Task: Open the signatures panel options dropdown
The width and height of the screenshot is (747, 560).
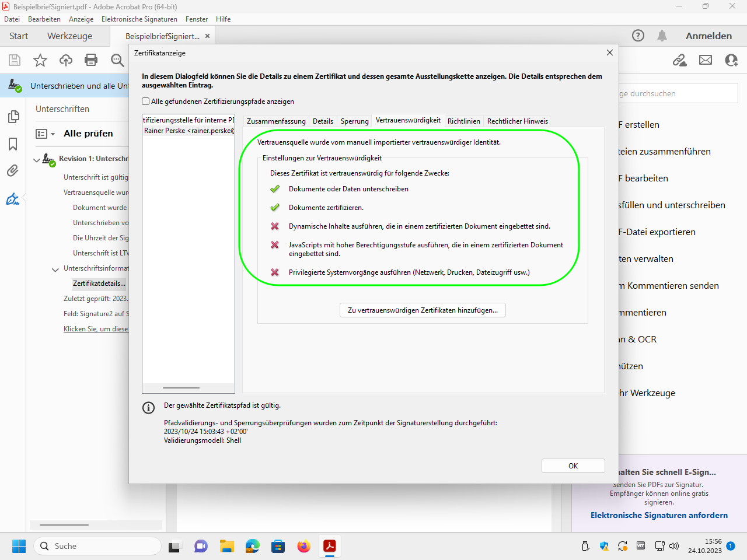Action: click(45, 134)
